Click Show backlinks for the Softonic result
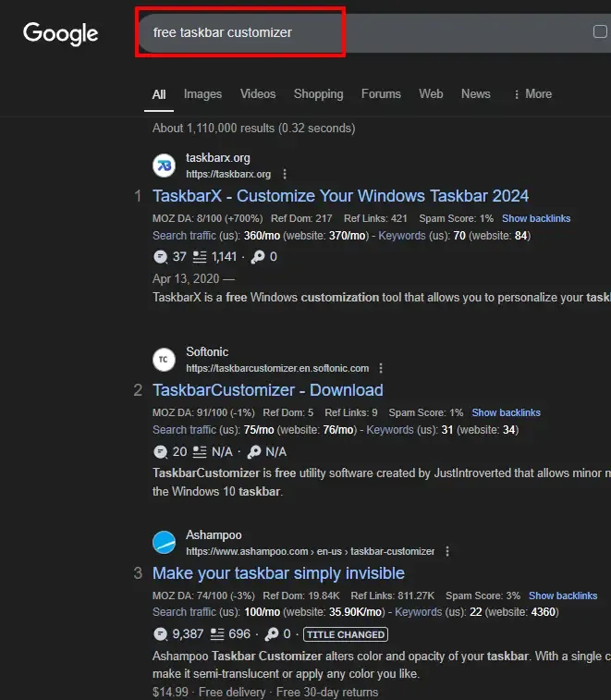Viewport: 611px width, 700px height. (x=507, y=412)
